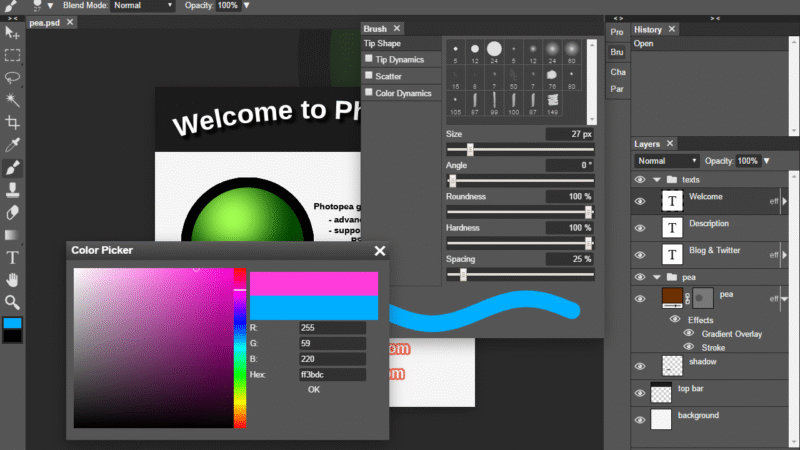This screenshot has width=800, height=450.
Task: Select the Magic Wand tool
Action: (13, 100)
